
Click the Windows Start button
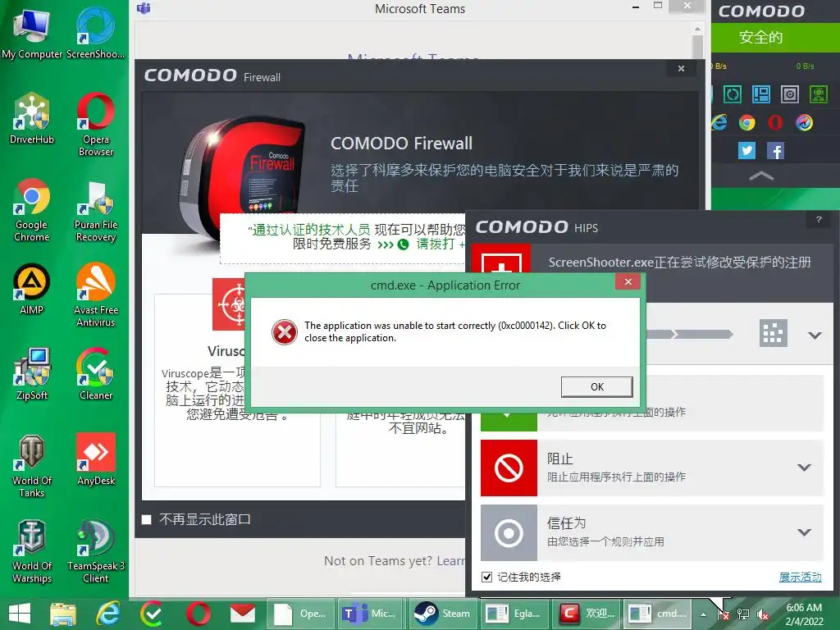(x=20, y=614)
